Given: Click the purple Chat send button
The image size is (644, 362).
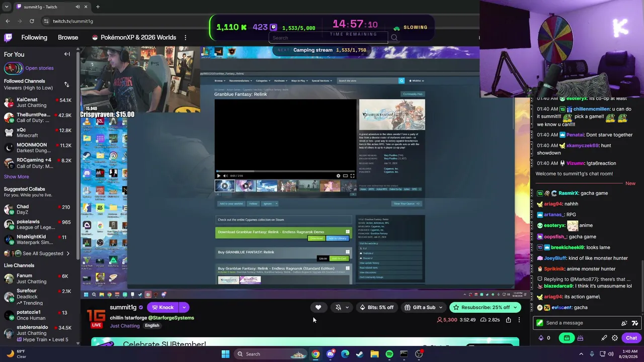Looking at the screenshot, I should click(x=631, y=338).
